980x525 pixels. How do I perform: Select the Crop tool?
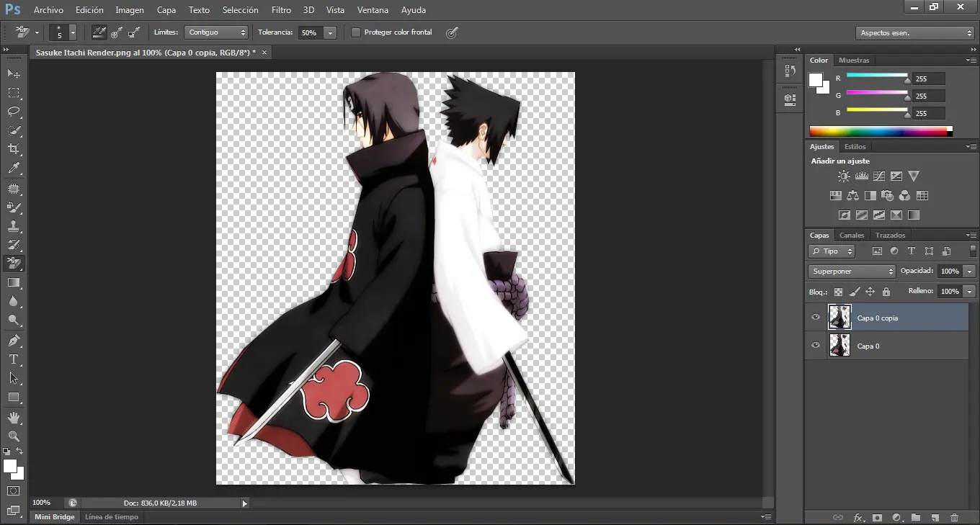(14, 149)
